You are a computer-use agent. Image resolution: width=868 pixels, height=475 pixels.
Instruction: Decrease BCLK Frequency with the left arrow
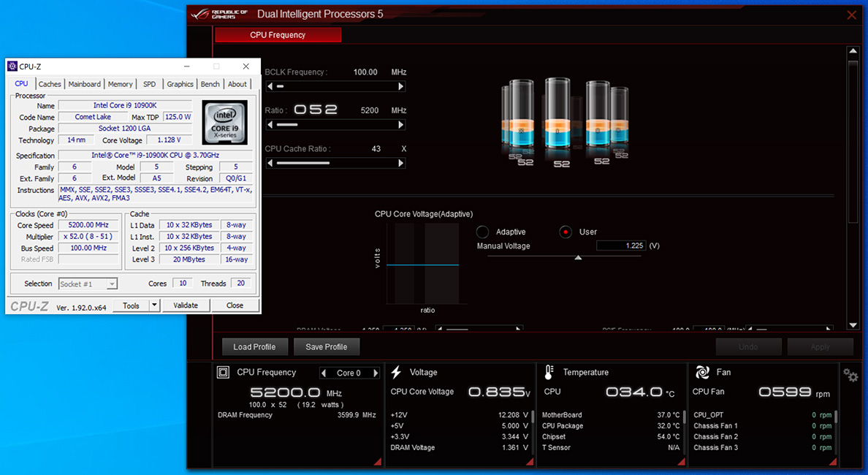[270, 86]
